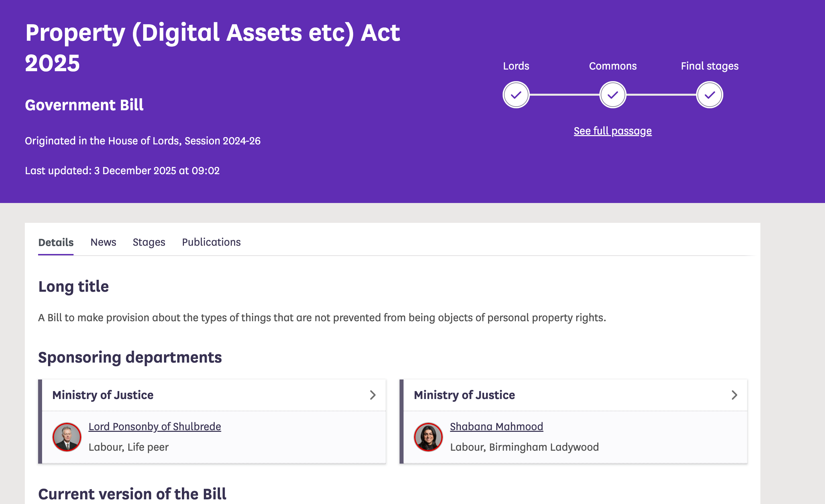Click the right Ministry of Justice heading

coord(464,395)
